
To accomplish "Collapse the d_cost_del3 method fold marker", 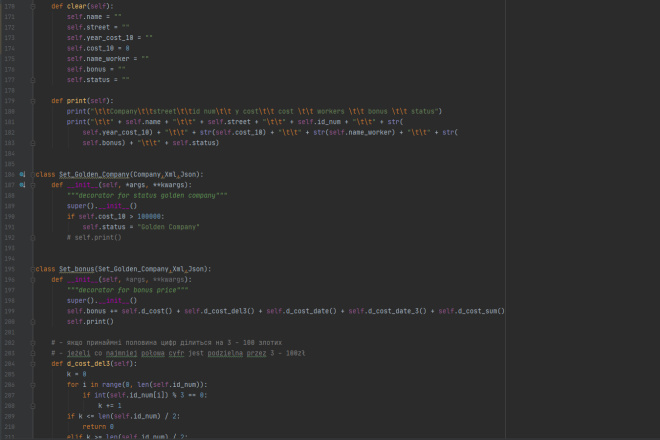I will (33, 364).
